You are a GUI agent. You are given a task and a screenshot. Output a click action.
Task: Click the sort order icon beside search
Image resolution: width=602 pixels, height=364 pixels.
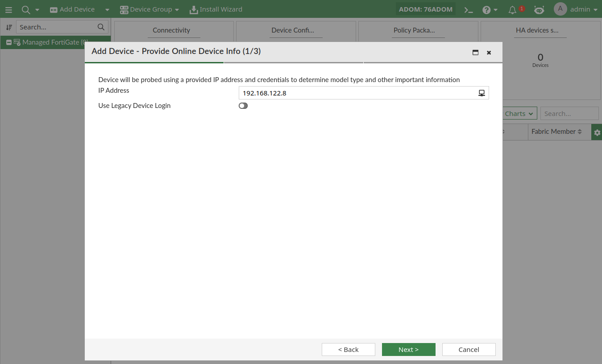[x=9, y=27]
